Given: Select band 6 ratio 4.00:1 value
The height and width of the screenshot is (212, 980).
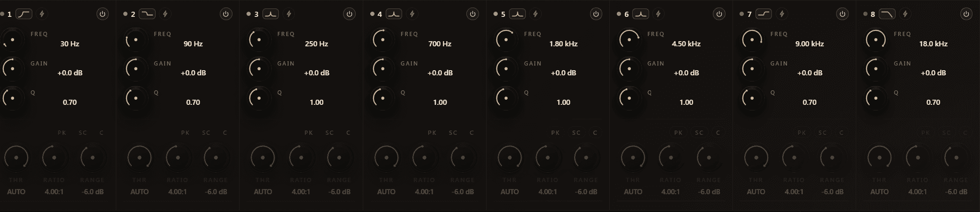Looking at the screenshot, I should [x=671, y=192].
